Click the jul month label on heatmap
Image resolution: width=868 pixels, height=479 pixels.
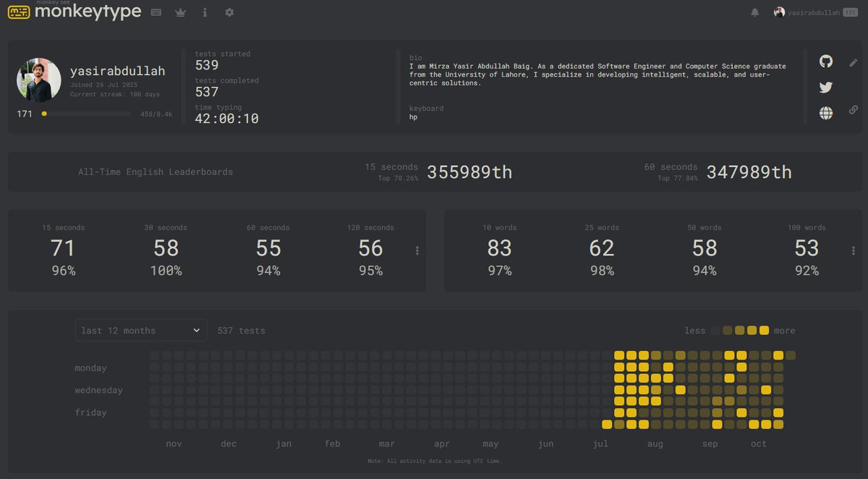pos(600,444)
